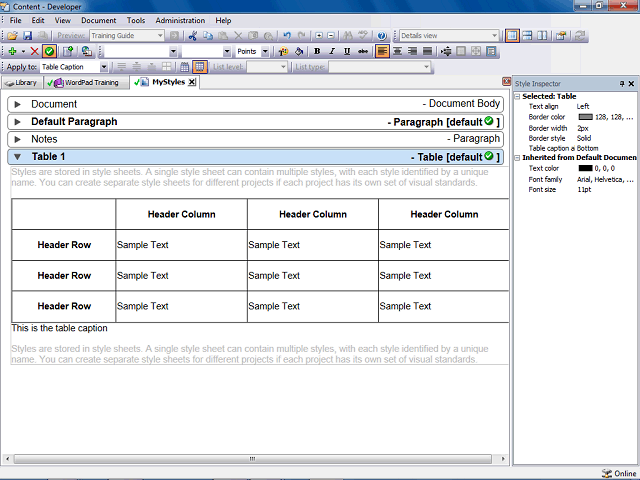Toggle the green checkmark default style button
Viewport: 640px width, 480px height.
[x=49, y=51]
